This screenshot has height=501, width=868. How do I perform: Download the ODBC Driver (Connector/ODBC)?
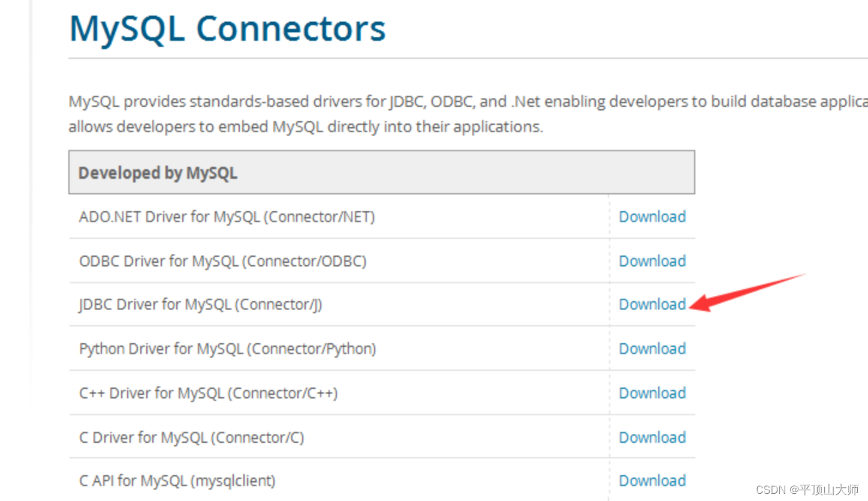[x=652, y=261]
